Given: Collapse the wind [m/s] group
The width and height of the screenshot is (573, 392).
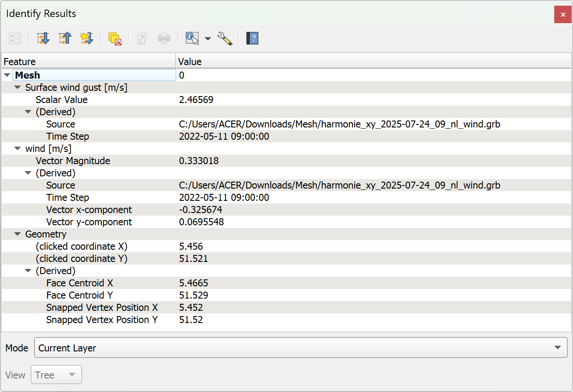Looking at the screenshot, I should (x=17, y=148).
